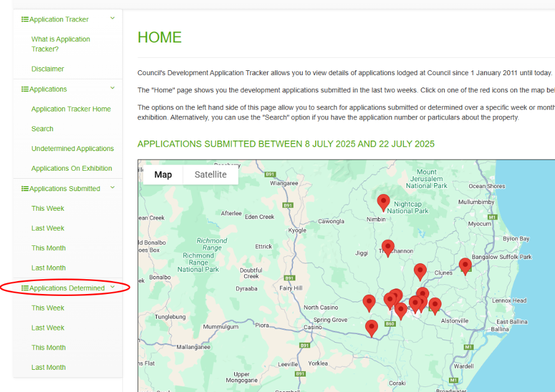Click the Mullumbimby label on the map

tap(477, 202)
